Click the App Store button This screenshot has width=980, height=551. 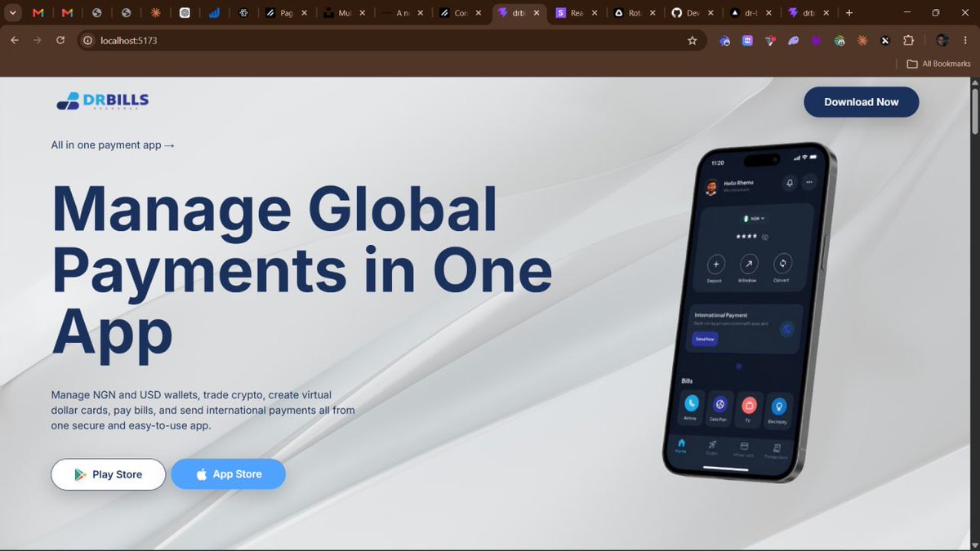click(x=228, y=474)
